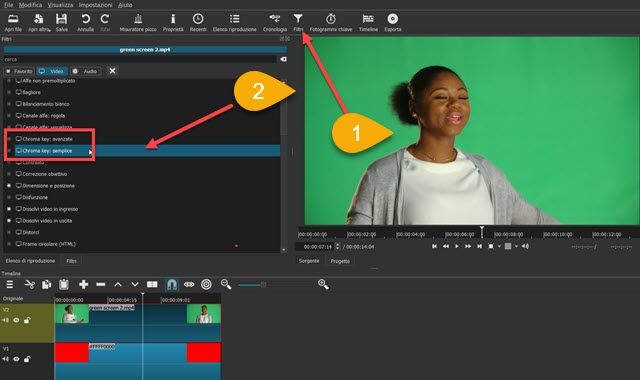Split the clip at the playhead

point(152,284)
